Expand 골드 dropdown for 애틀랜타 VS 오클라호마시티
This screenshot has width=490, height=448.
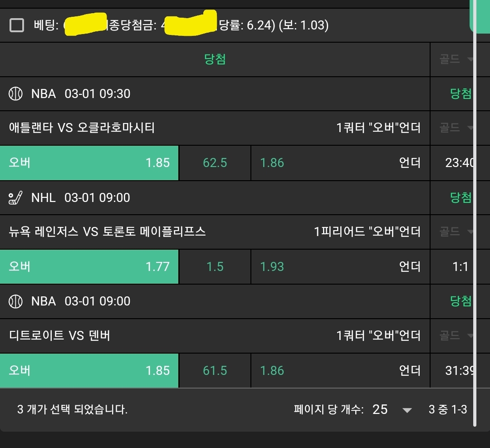coord(456,128)
